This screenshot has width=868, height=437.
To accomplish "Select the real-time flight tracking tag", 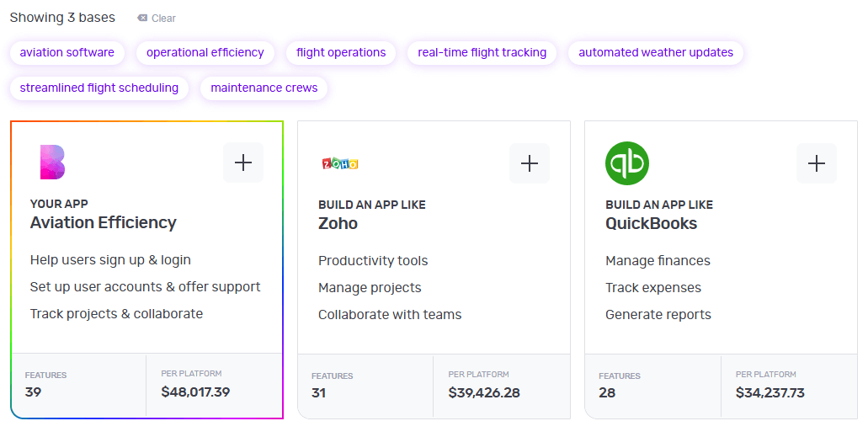I will coord(482,52).
